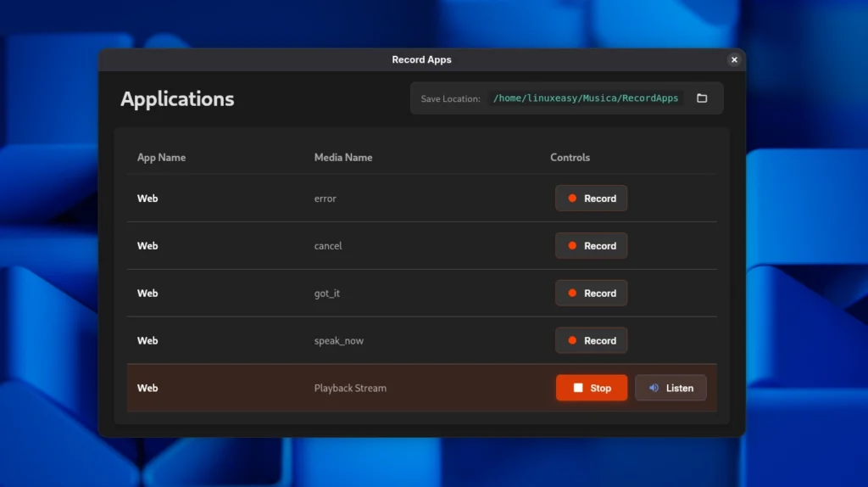Click the App Name column header
Viewport: 868px width, 487px height.
click(x=161, y=157)
